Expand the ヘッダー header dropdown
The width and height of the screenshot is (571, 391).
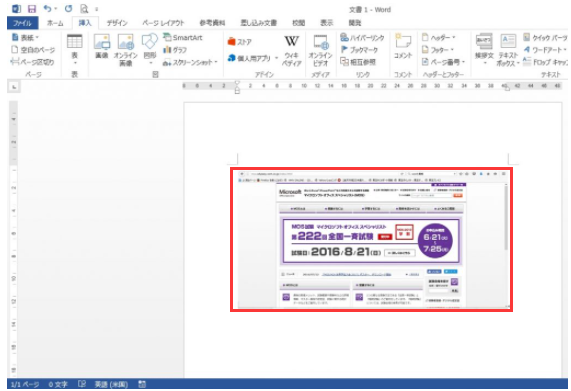(439, 37)
